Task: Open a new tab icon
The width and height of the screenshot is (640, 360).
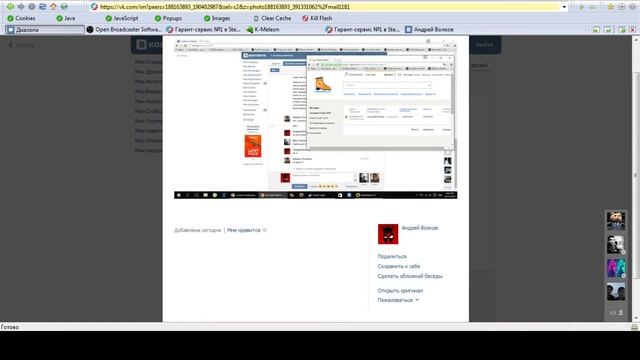Action: [x=622, y=30]
